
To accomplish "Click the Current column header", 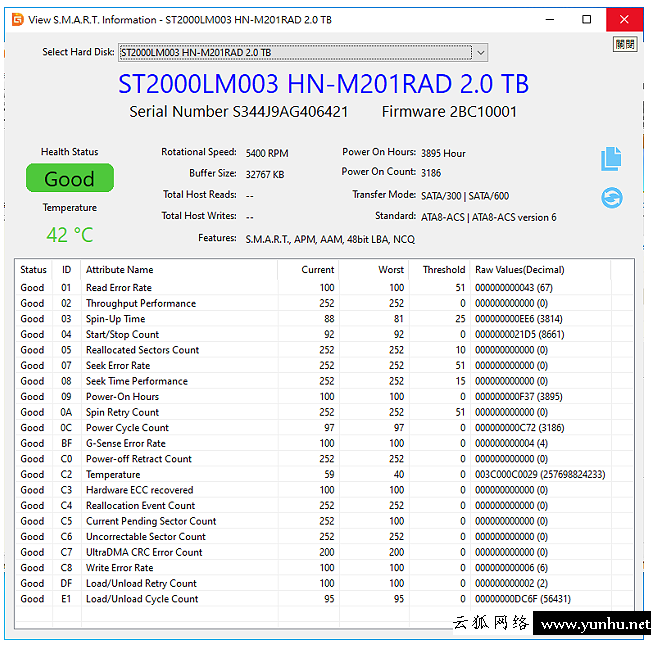I will (x=308, y=270).
